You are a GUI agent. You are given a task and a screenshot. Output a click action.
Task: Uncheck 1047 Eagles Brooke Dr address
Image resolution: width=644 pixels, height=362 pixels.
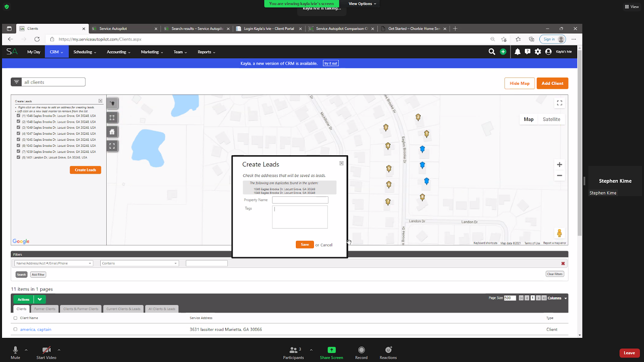pyautogui.click(x=19, y=133)
